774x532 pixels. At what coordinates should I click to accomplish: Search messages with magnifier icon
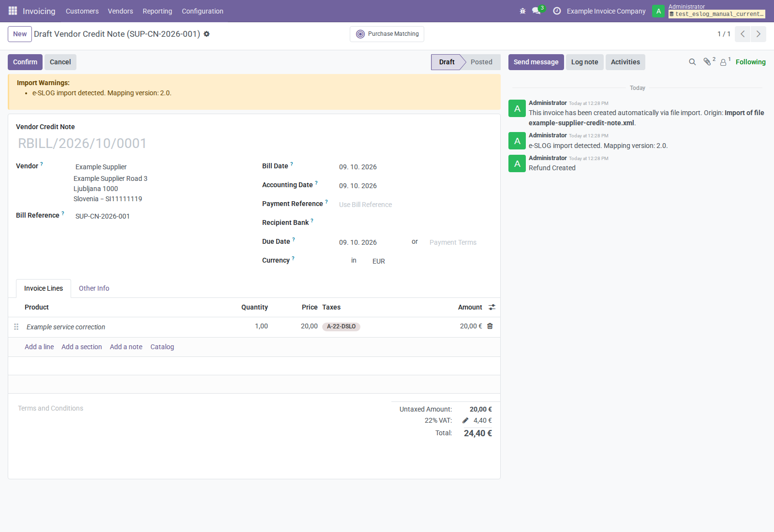pos(692,62)
